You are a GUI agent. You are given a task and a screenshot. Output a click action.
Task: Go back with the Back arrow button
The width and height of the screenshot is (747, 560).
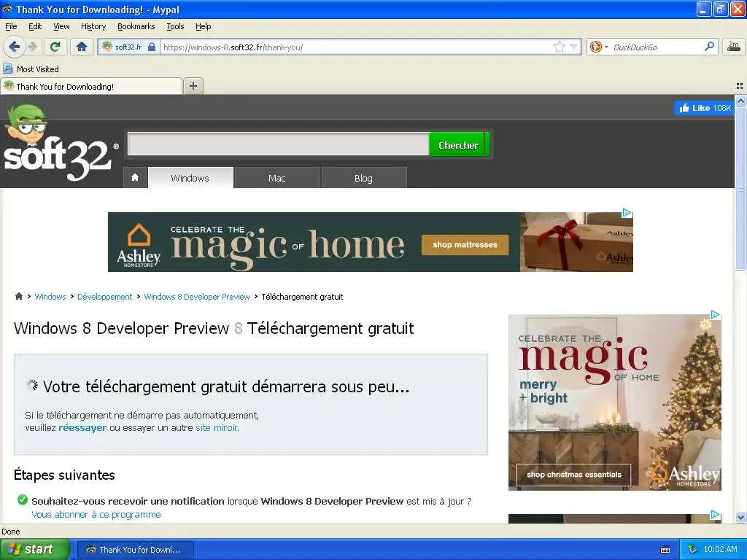click(x=14, y=47)
